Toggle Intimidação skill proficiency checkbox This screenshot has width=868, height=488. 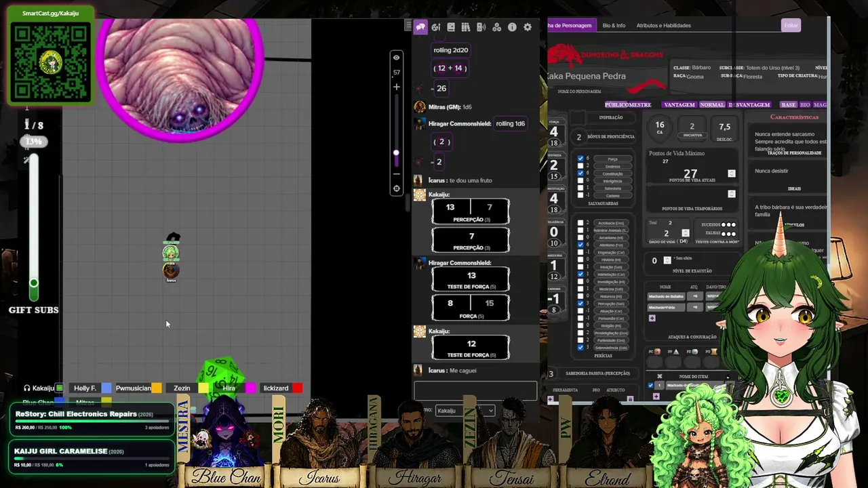coord(580,274)
